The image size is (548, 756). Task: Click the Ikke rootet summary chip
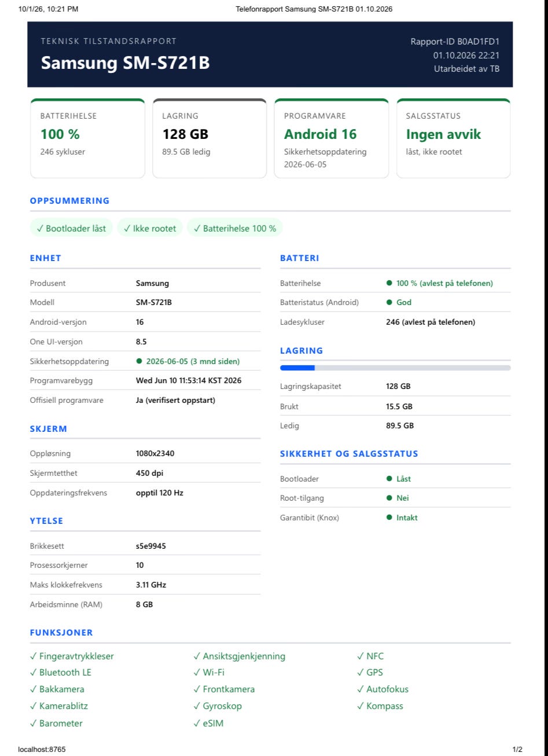(x=150, y=228)
